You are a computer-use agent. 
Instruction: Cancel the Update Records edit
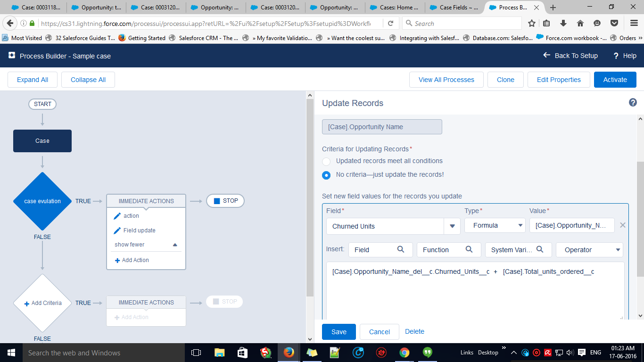[380, 332]
